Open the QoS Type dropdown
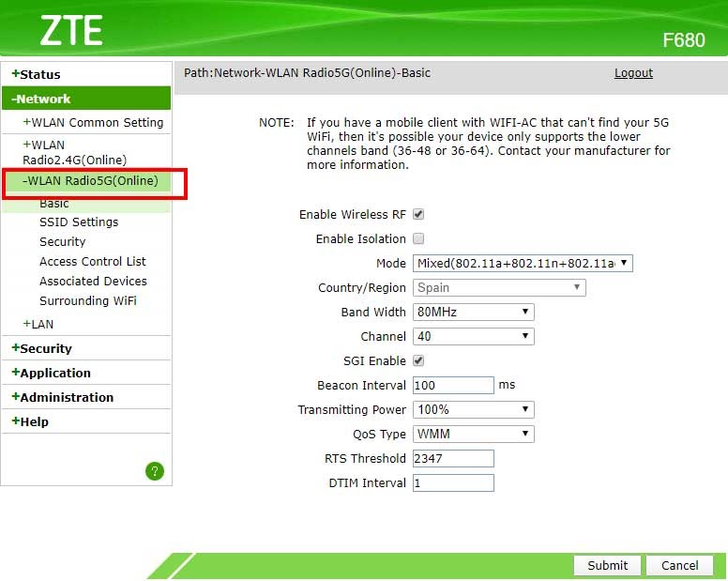This screenshot has width=728, height=581. 473,435
